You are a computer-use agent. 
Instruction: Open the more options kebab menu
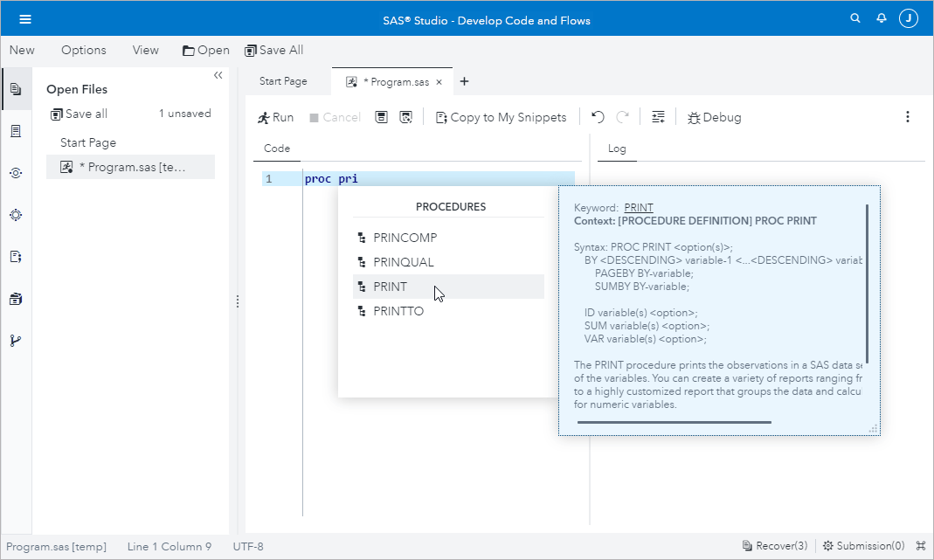click(x=908, y=117)
